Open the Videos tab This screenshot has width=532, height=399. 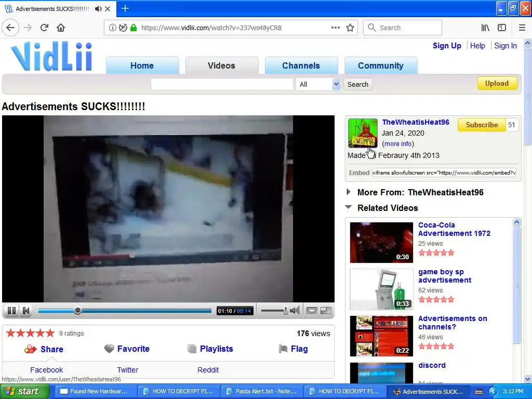(x=221, y=65)
